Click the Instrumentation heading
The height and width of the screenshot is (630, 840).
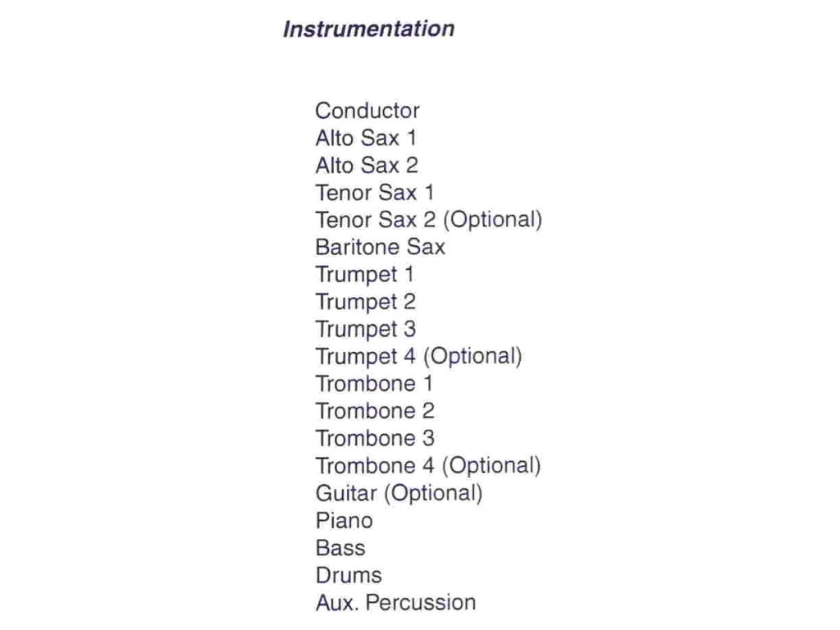[368, 29]
